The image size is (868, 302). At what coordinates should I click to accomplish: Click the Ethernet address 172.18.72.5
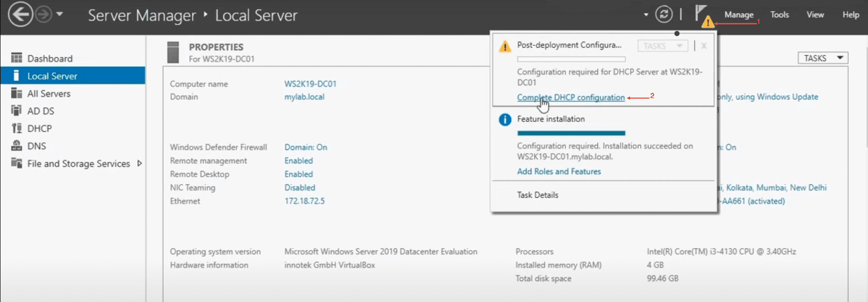tap(304, 201)
